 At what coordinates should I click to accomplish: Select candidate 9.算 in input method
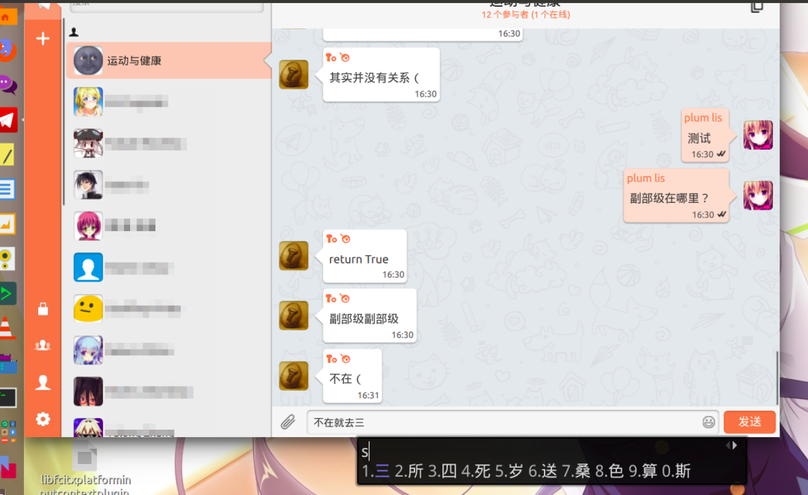(x=643, y=471)
